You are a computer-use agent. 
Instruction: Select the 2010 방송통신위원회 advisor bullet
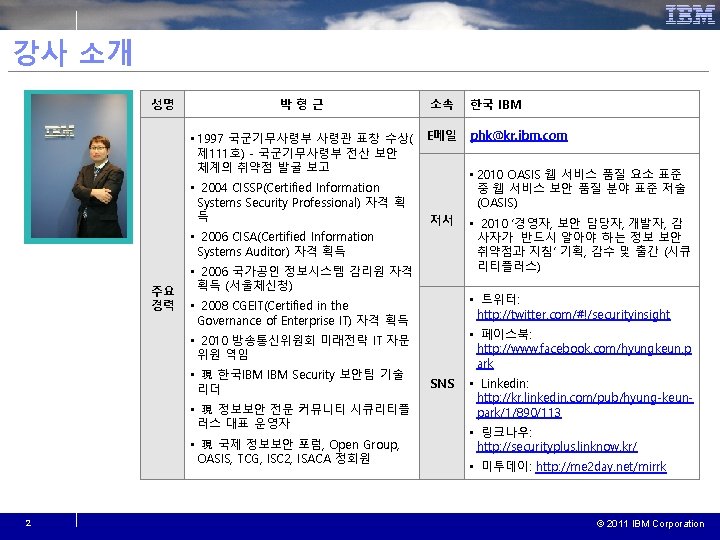click(300, 347)
